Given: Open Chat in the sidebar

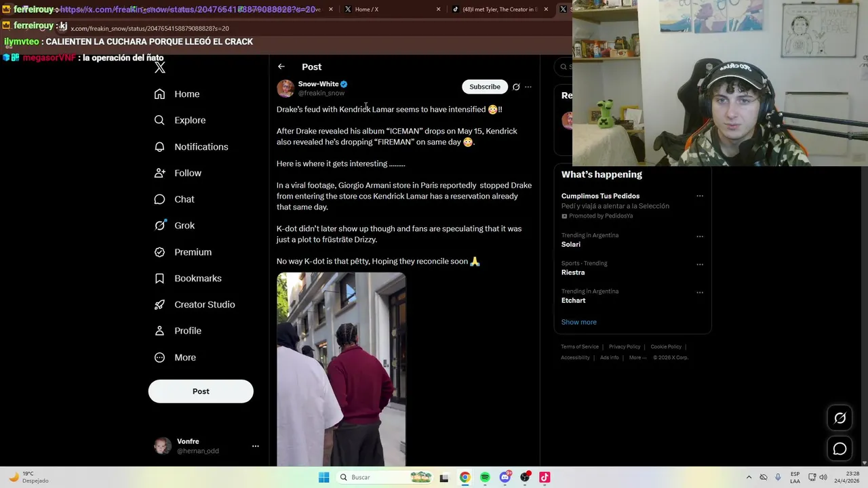Looking at the screenshot, I should coord(174,199).
